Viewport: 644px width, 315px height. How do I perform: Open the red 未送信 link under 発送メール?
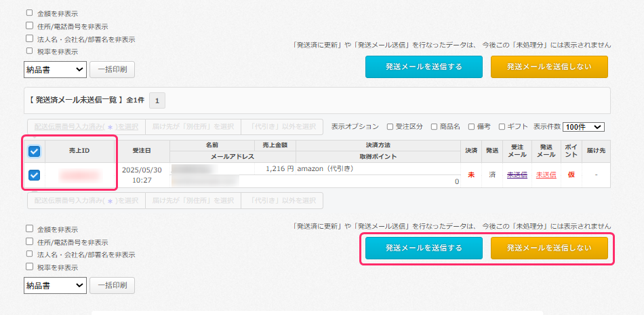pyautogui.click(x=546, y=175)
